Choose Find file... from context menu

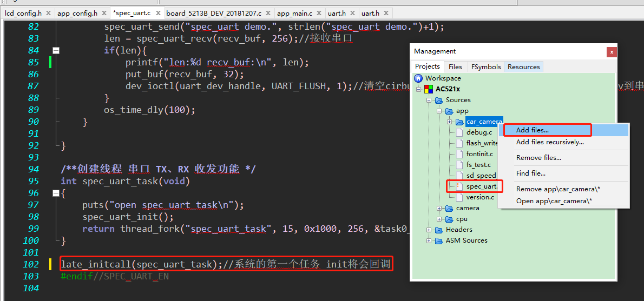pyautogui.click(x=563, y=173)
